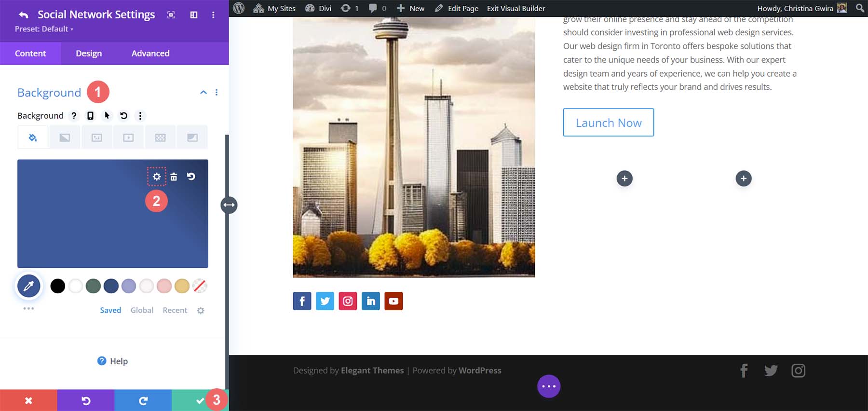Select the background video tab icon

(x=128, y=137)
